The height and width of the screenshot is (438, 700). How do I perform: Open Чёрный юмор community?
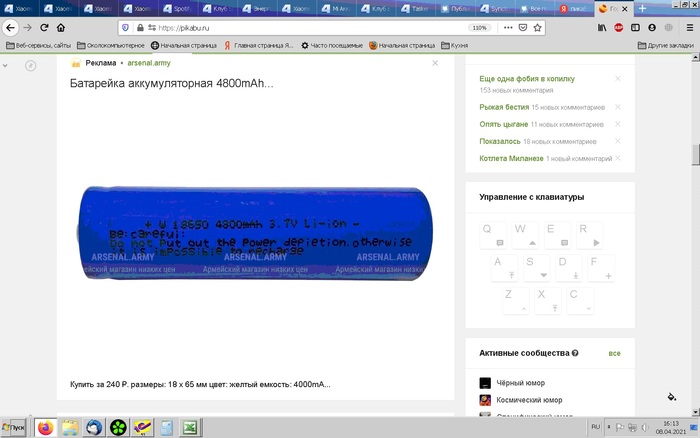click(x=521, y=383)
